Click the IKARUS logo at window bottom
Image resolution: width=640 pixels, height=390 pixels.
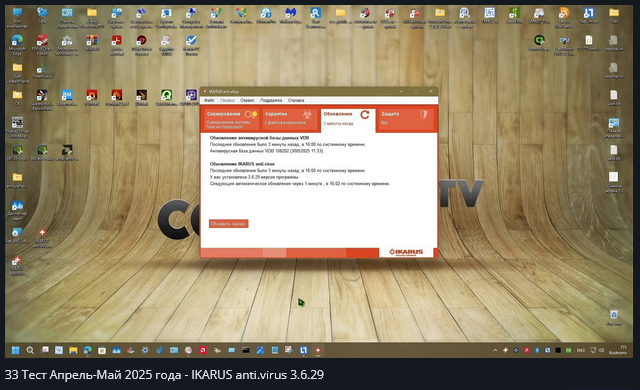coord(406,252)
